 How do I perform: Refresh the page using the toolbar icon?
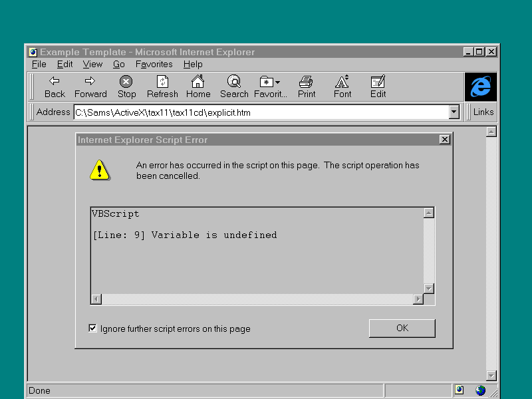(x=162, y=82)
